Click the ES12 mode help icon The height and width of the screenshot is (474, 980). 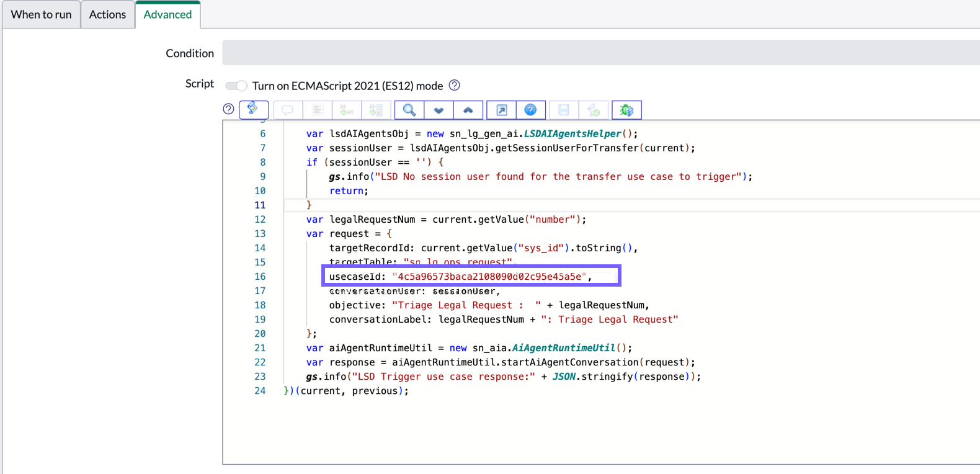[x=455, y=85]
